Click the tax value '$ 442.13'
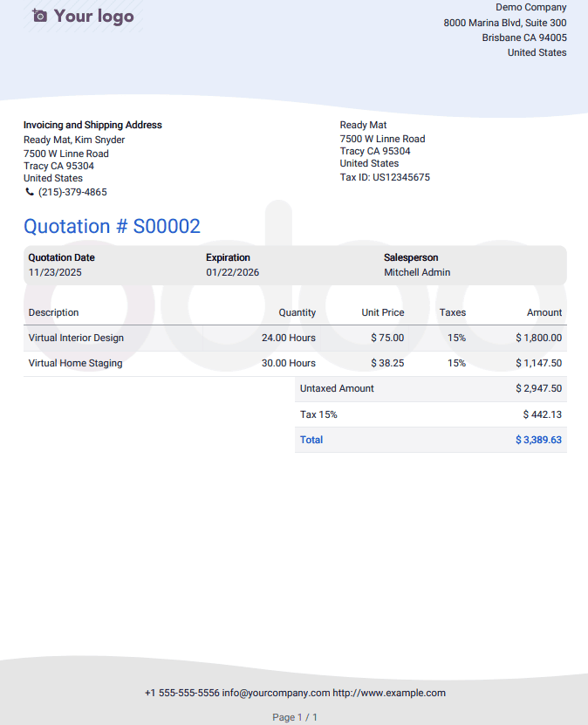This screenshot has width=588, height=725. pyautogui.click(x=543, y=414)
